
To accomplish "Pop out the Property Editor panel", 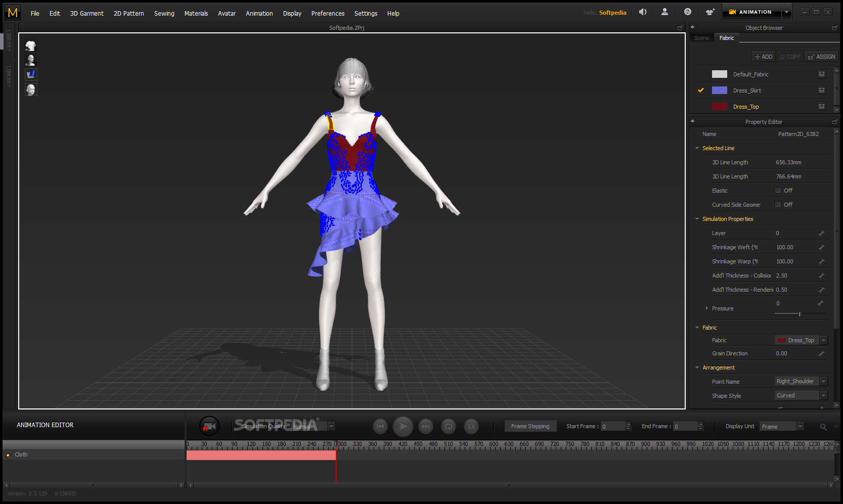I will pos(834,122).
